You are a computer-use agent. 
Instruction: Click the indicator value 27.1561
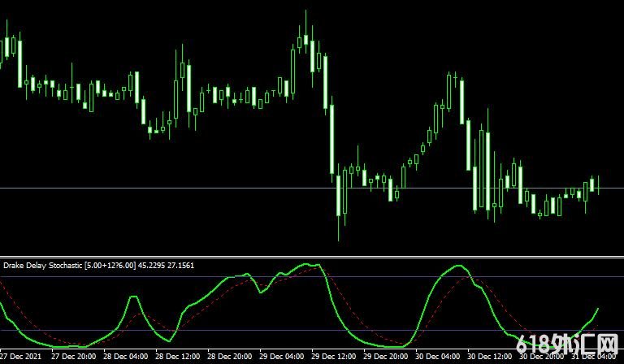180,266
